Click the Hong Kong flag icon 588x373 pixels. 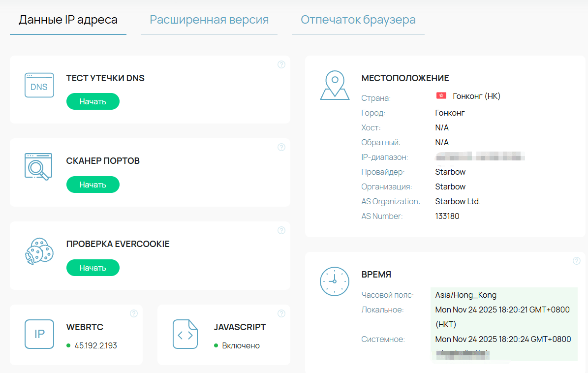coord(441,96)
